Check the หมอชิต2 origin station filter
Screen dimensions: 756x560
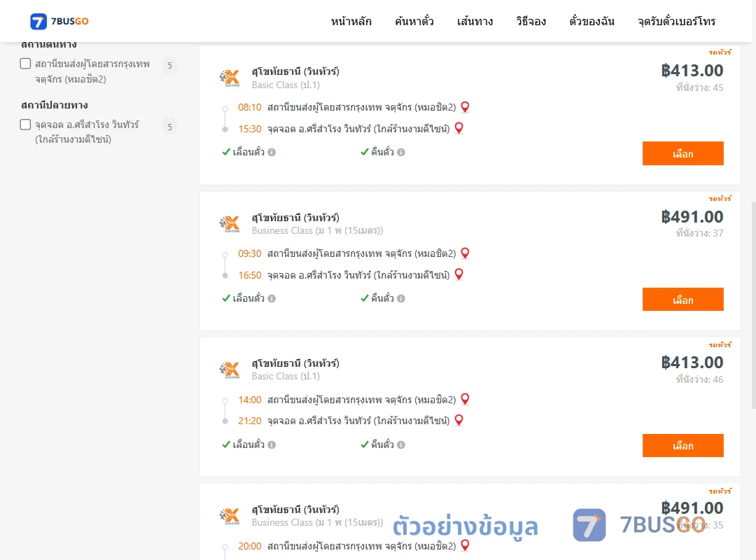click(x=26, y=64)
